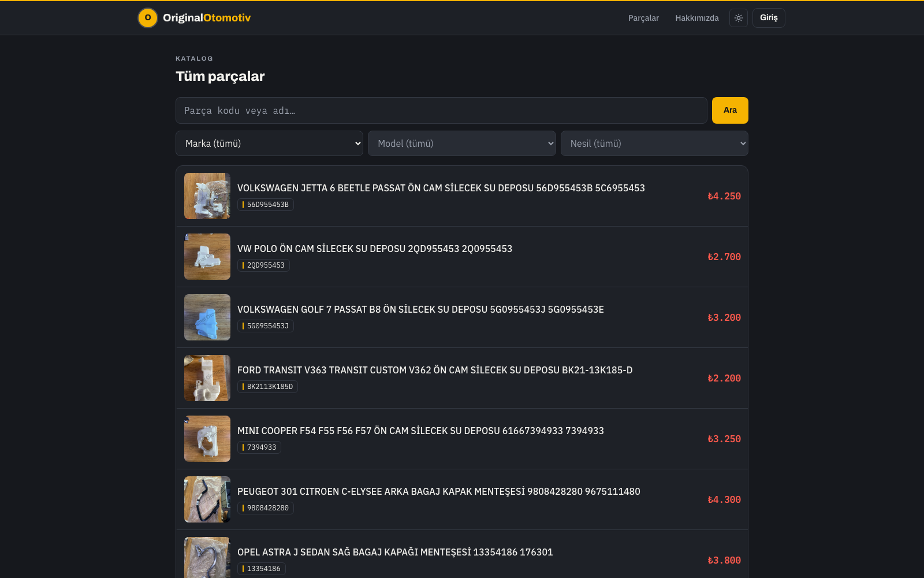Screen dimensions: 924x578
Task: Open the Peugeot 301 Citroen C-Elysee listing title
Action: coord(439,491)
